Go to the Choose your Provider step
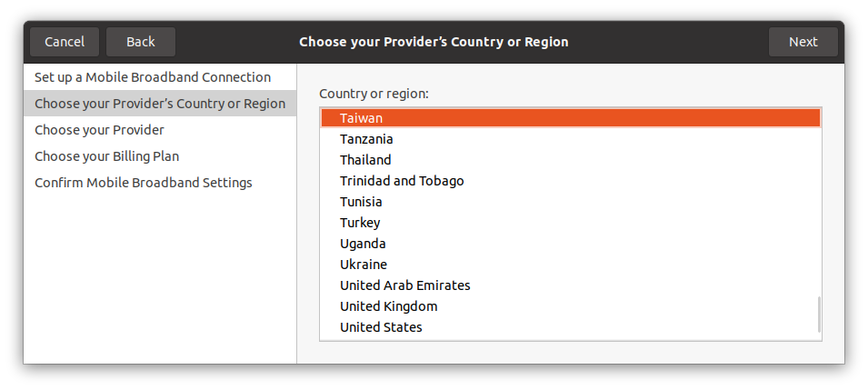 [99, 130]
